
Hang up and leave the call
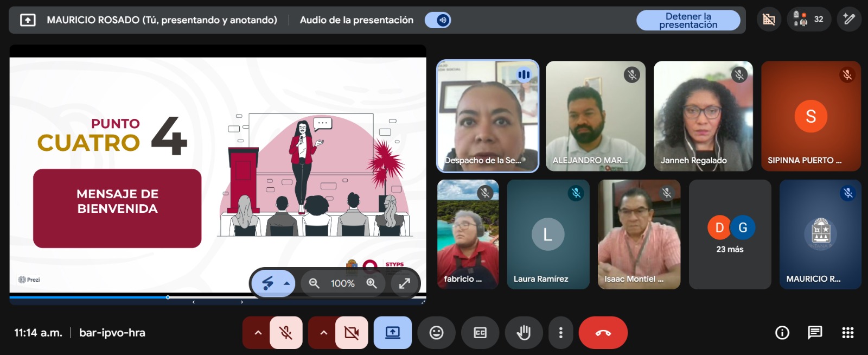[603, 333]
